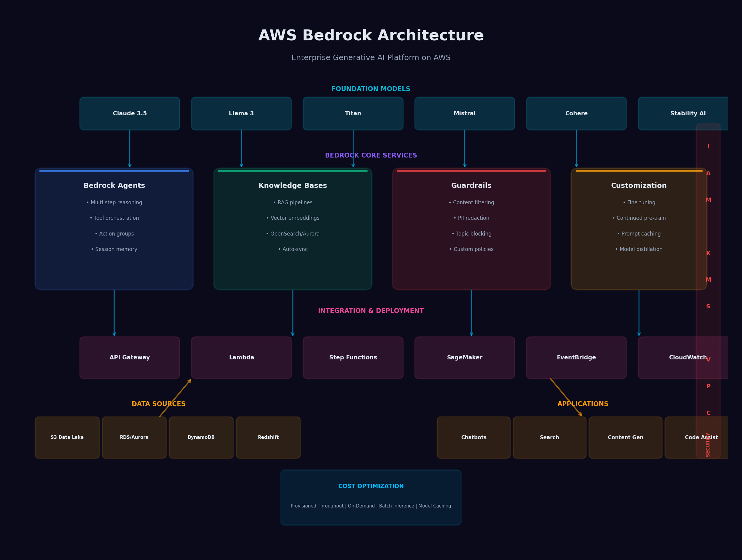The width and height of the screenshot is (742, 560).
Task: Click the Cost Optimization panel heading
Action: coord(371,486)
